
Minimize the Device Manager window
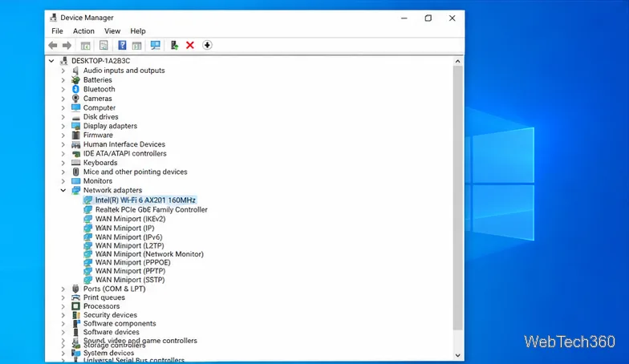[x=404, y=18]
